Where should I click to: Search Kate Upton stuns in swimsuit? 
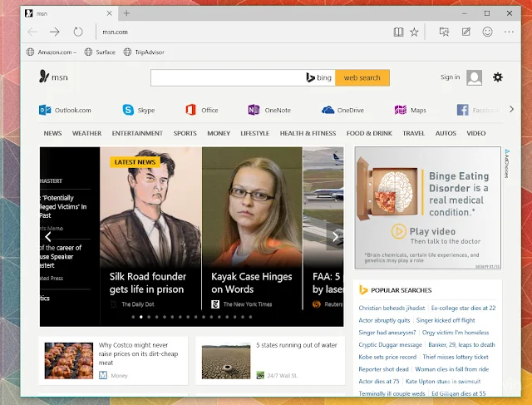[443, 381]
